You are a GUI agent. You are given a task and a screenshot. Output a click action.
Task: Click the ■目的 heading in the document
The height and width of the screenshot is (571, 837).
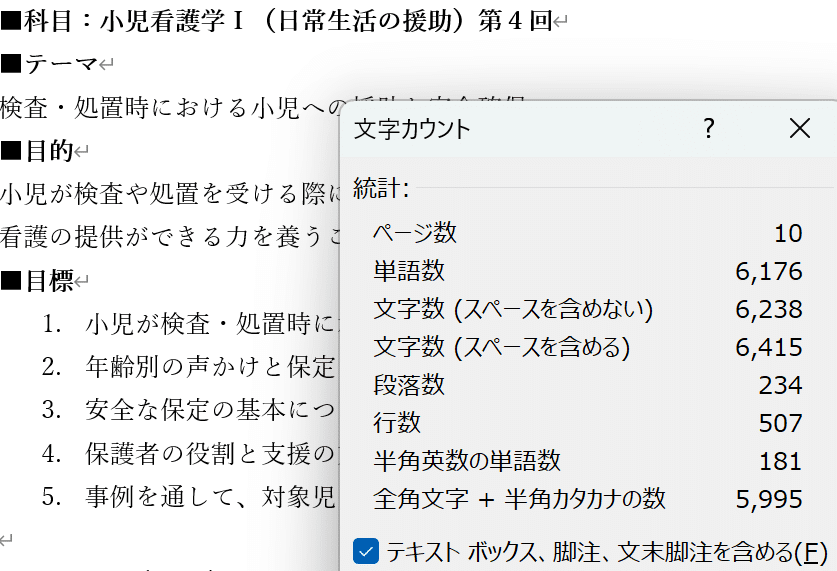point(38,151)
